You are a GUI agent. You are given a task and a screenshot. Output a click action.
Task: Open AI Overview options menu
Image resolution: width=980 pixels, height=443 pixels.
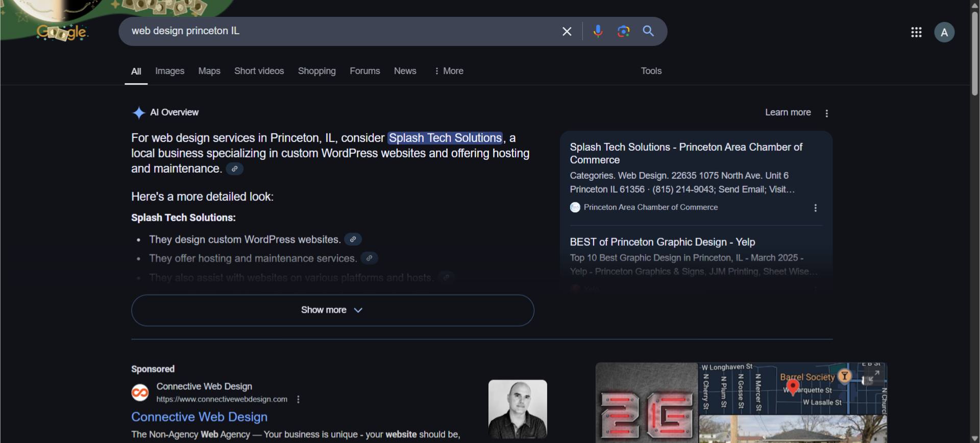[x=827, y=113]
